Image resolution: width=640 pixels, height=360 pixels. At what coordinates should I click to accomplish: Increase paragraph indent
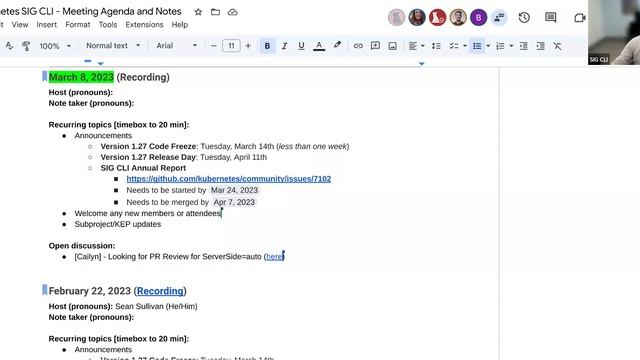tap(540, 46)
